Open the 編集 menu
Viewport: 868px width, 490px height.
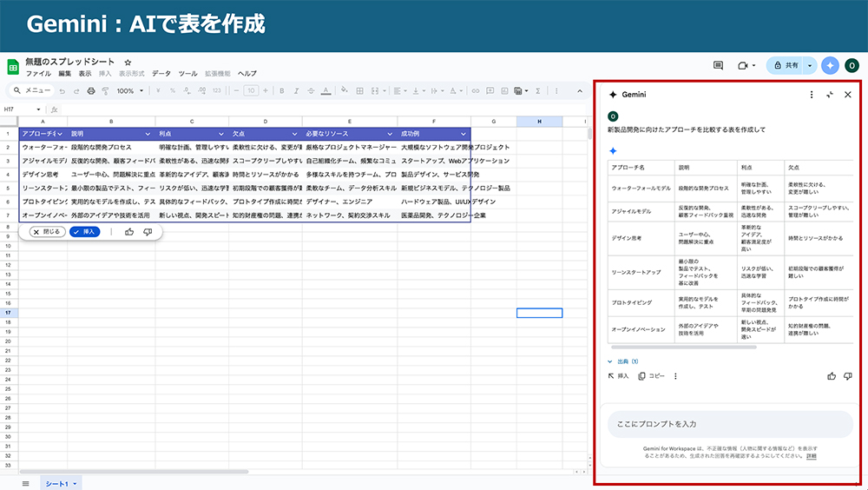click(65, 74)
